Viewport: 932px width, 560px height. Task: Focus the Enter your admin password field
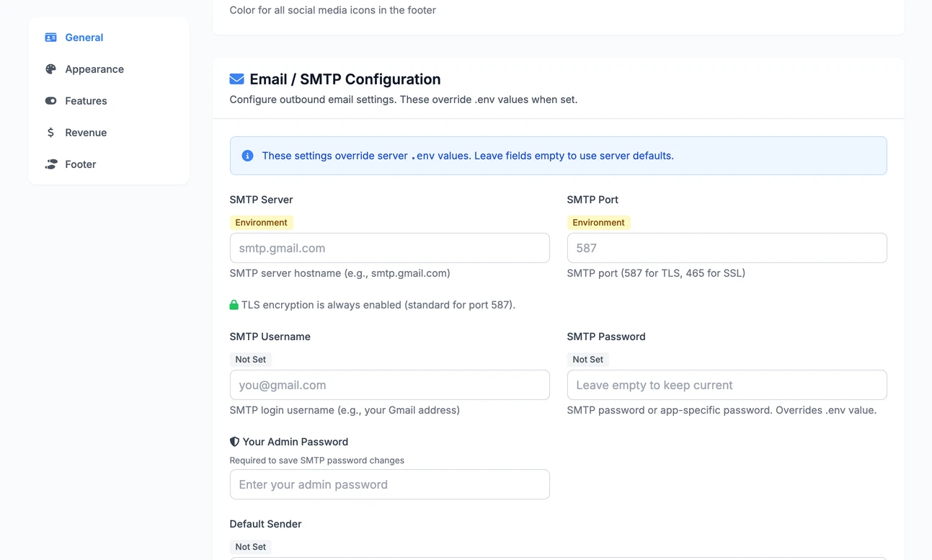389,484
